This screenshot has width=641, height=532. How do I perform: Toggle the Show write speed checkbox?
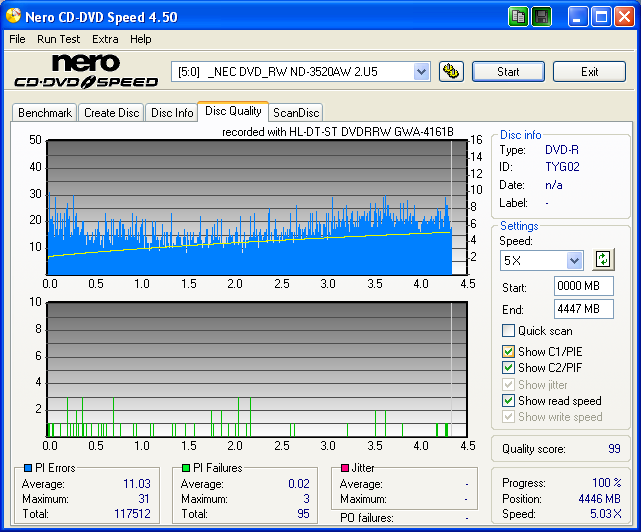coord(508,416)
